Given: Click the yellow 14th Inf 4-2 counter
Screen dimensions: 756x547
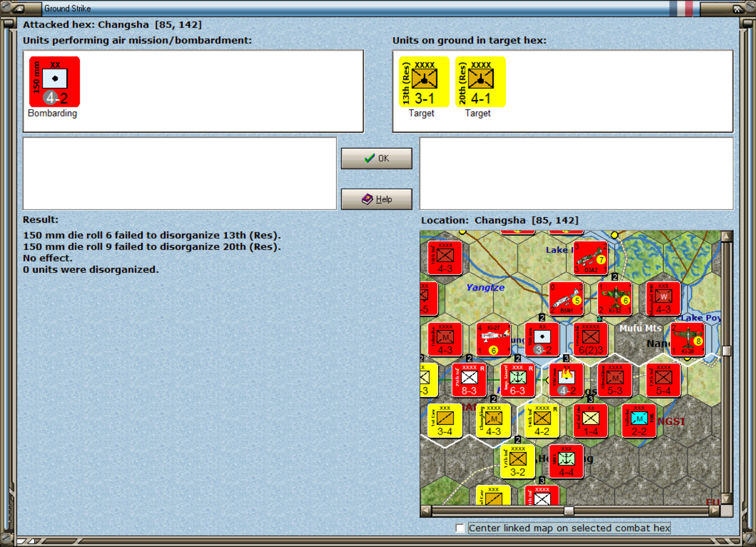Looking at the screenshot, I should [542, 421].
